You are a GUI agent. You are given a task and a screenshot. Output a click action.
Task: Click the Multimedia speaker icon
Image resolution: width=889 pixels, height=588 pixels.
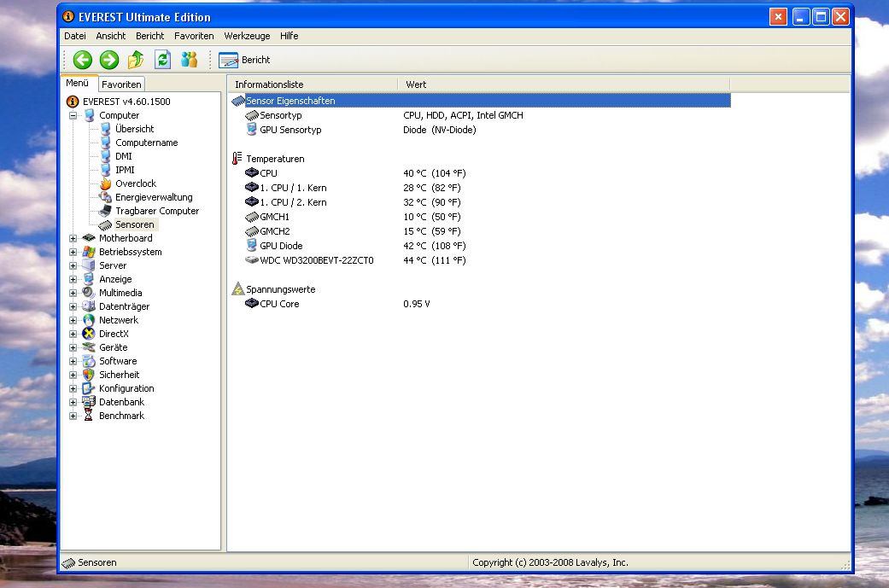pyautogui.click(x=89, y=293)
